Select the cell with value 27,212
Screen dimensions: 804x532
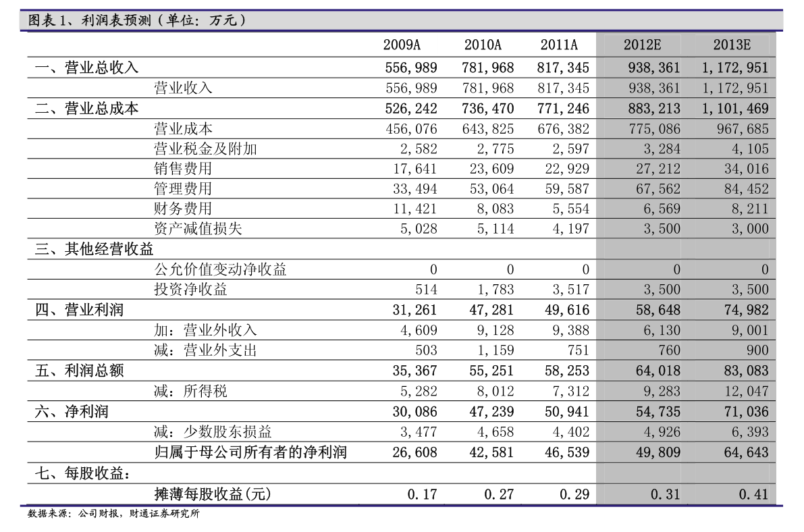[658, 169]
